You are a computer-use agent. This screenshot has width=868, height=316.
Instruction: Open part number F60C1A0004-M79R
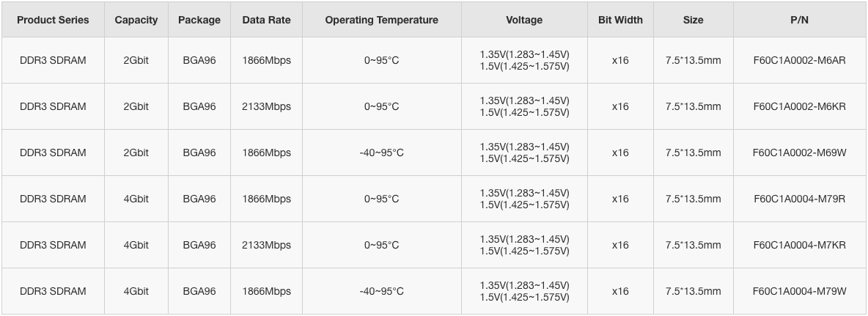799,199
